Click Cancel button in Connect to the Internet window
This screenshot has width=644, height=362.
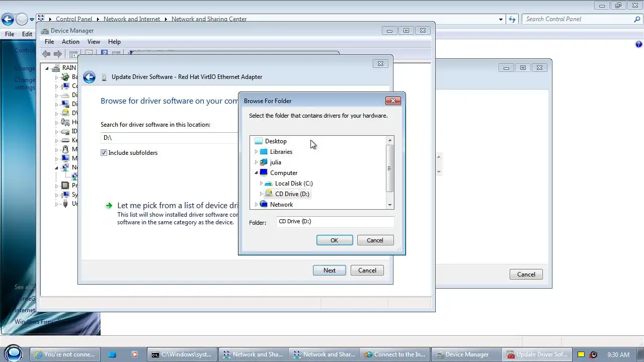pos(526,275)
